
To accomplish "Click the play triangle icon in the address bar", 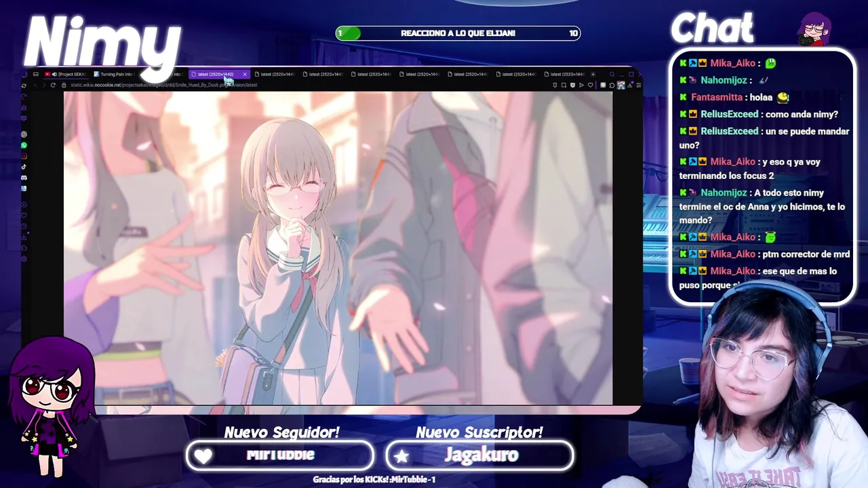I will pos(581,85).
